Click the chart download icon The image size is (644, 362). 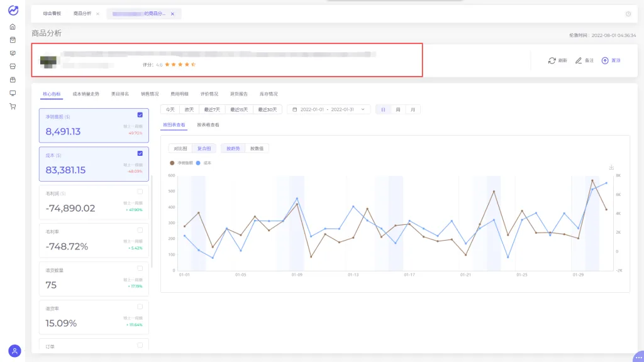[x=611, y=167]
